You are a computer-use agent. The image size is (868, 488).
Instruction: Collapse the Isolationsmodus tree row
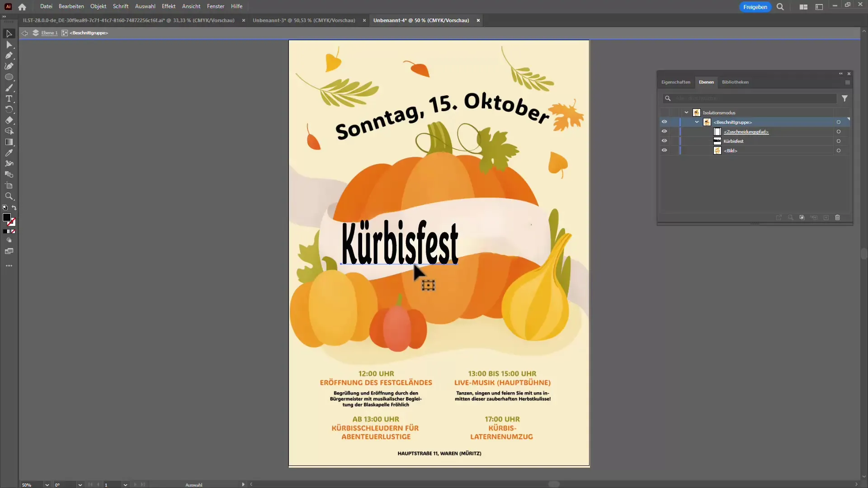pos(686,113)
